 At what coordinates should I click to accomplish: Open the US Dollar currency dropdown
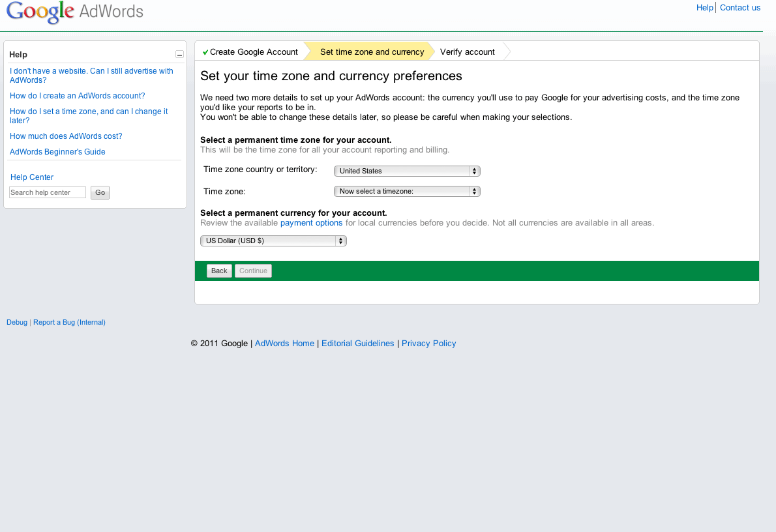[x=273, y=241]
